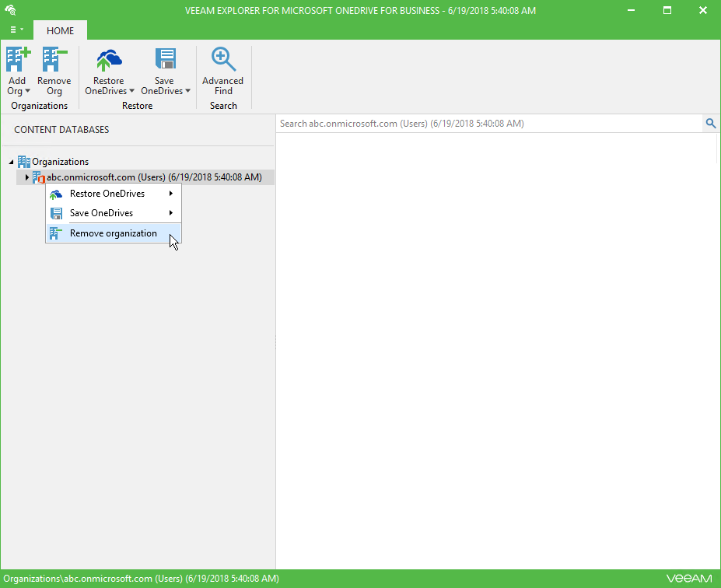Open the Save OneDrives ribbon dropdown arrow
Viewport: 721px width, 588px height.
click(x=187, y=91)
